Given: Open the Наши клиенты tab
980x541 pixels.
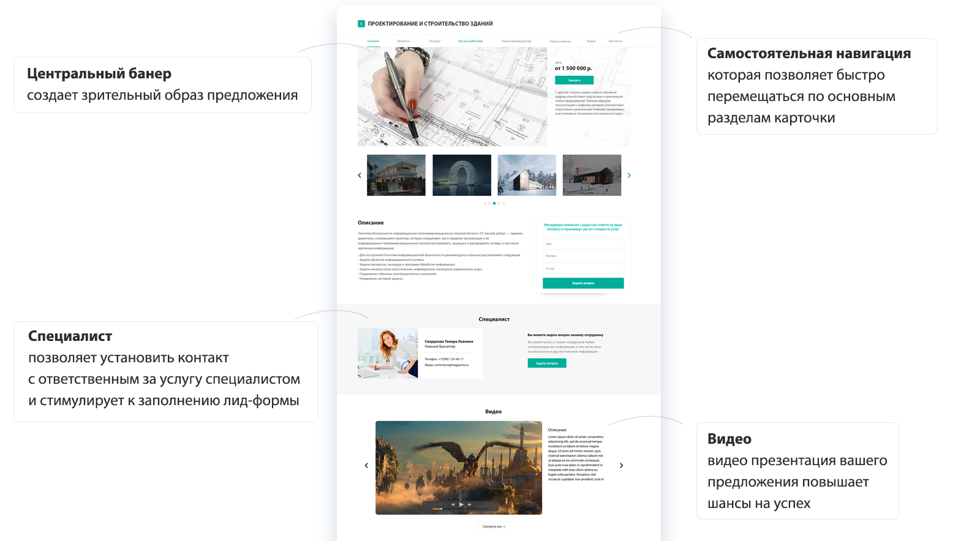Looking at the screenshot, I should pyautogui.click(x=560, y=41).
